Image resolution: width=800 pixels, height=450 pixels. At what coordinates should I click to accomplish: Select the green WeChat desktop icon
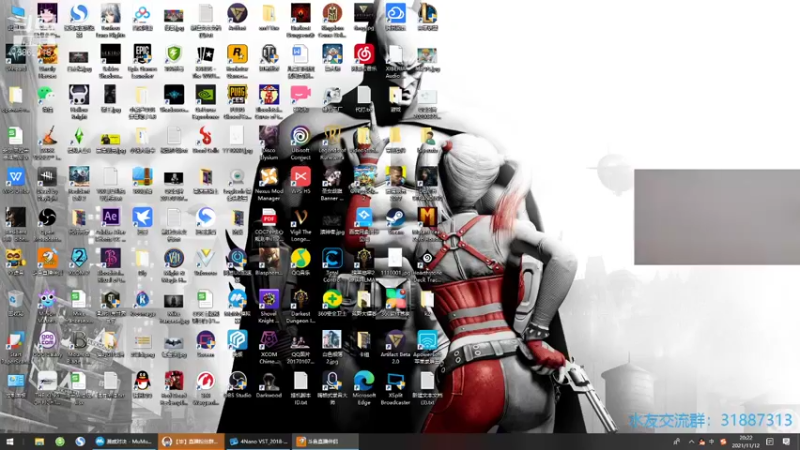[x=47, y=95]
